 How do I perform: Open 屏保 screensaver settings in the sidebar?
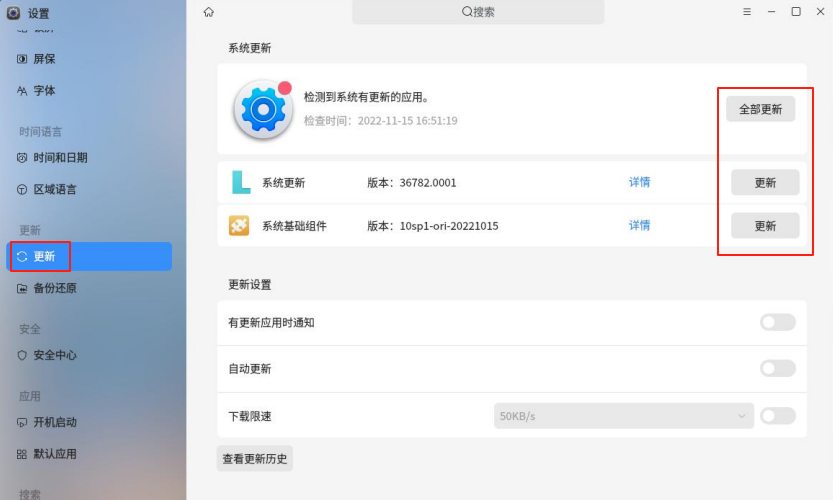[x=44, y=59]
